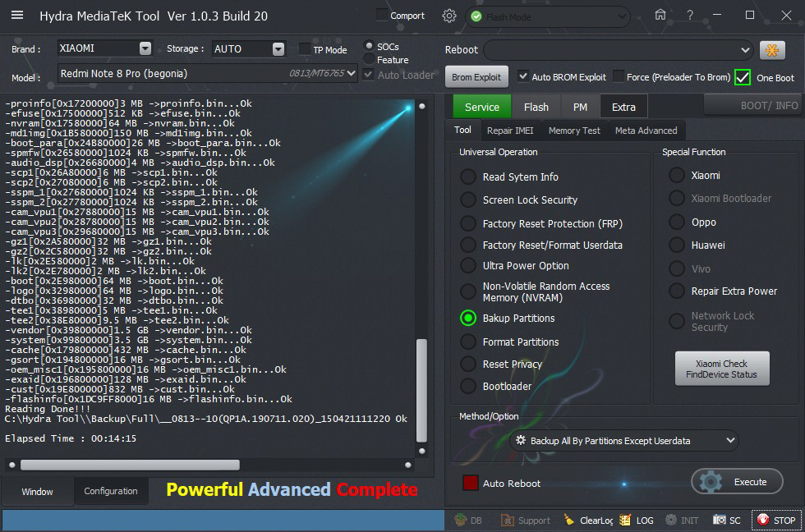Open the help question mark icon
Viewport: 805px width, 532px height.
689,16
